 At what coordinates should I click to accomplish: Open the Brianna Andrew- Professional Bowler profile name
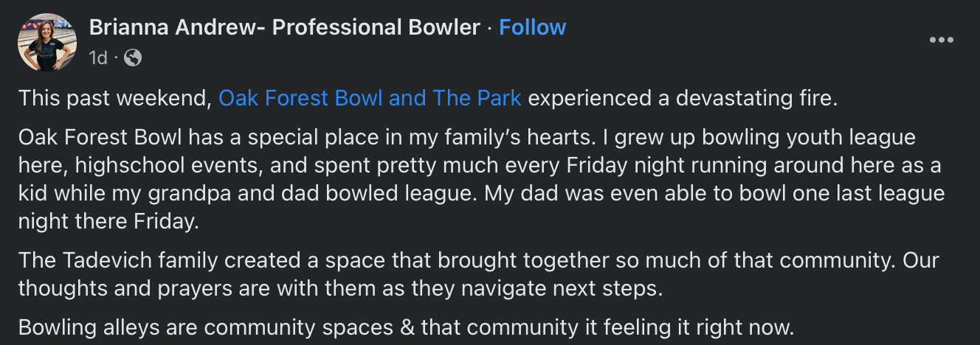tap(284, 28)
